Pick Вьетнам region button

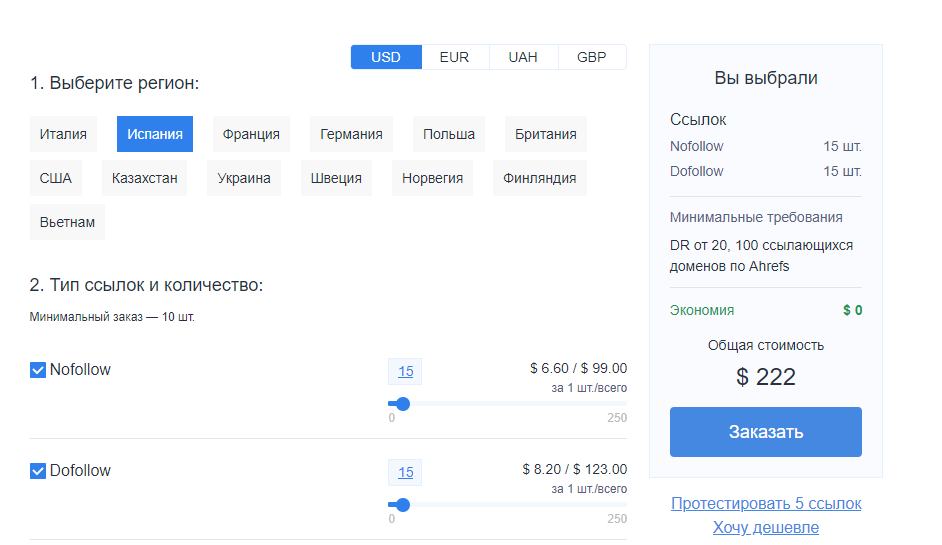67,222
